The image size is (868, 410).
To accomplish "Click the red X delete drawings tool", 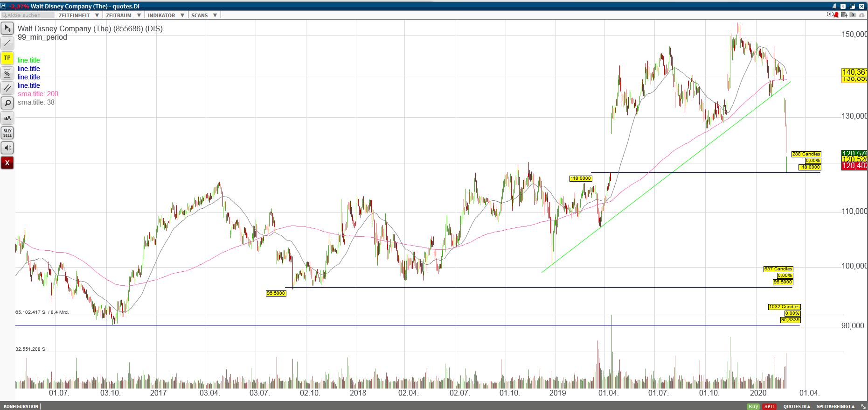I will pos(7,163).
